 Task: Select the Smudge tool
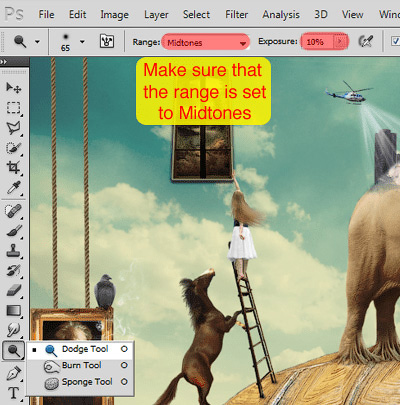click(x=14, y=330)
